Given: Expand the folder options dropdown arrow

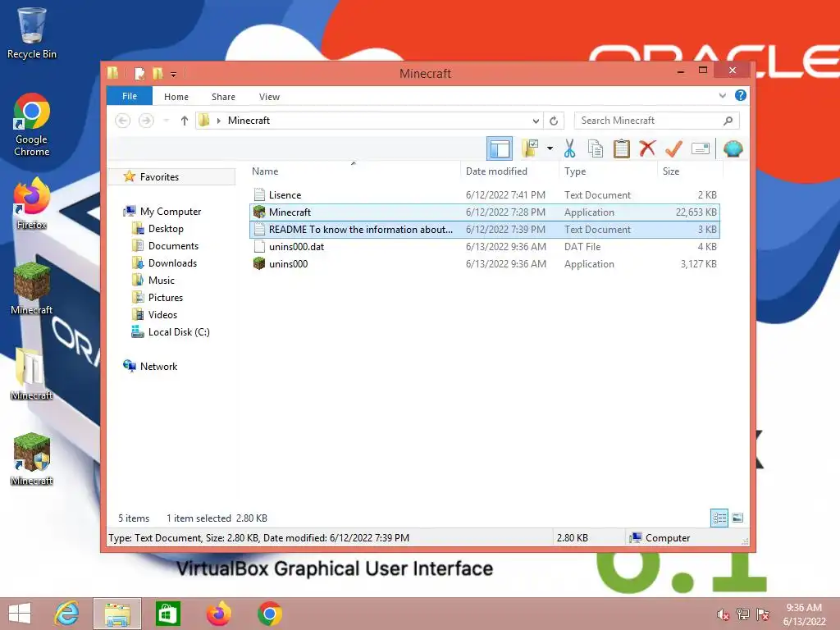Looking at the screenshot, I should (x=550, y=148).
